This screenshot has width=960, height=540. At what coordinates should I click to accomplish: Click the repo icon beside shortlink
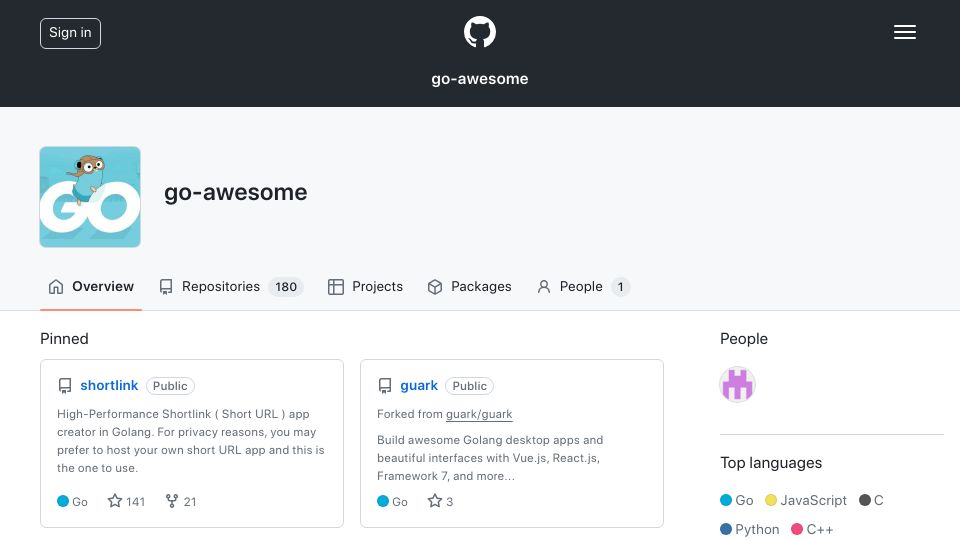click(x=65, y=386)
